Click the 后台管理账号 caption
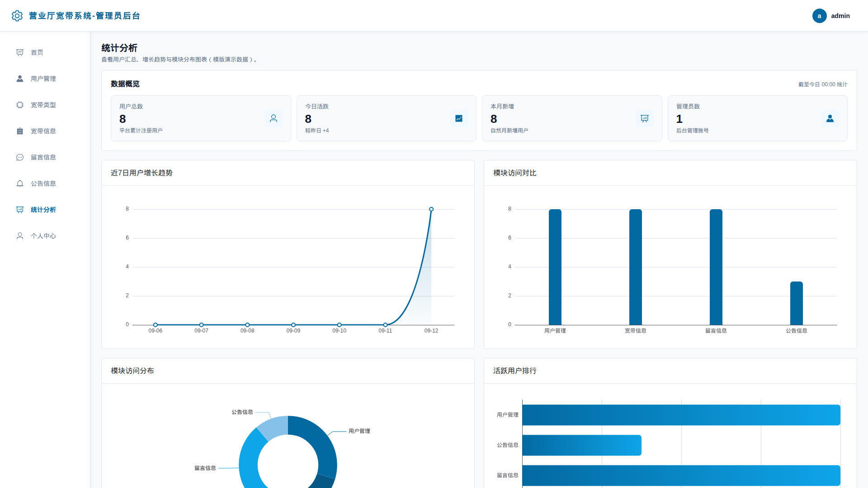The image size is (868, 488). [693, 131]
